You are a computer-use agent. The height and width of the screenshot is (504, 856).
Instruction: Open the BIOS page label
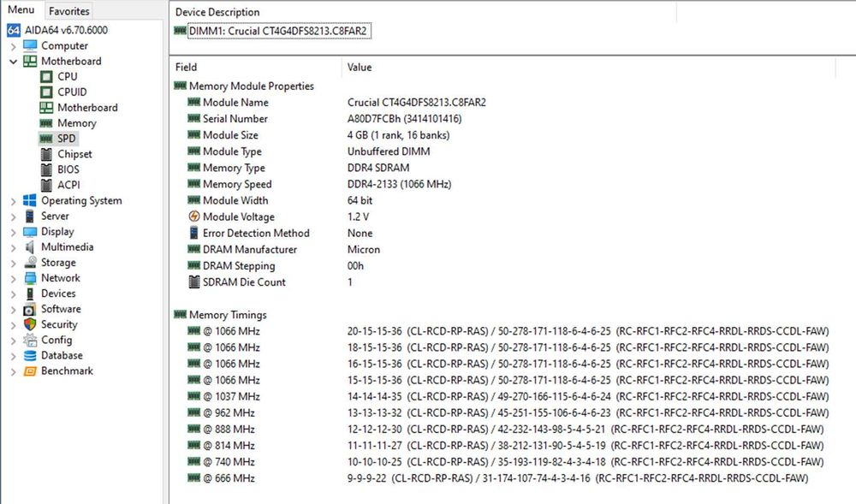(68, 169)
